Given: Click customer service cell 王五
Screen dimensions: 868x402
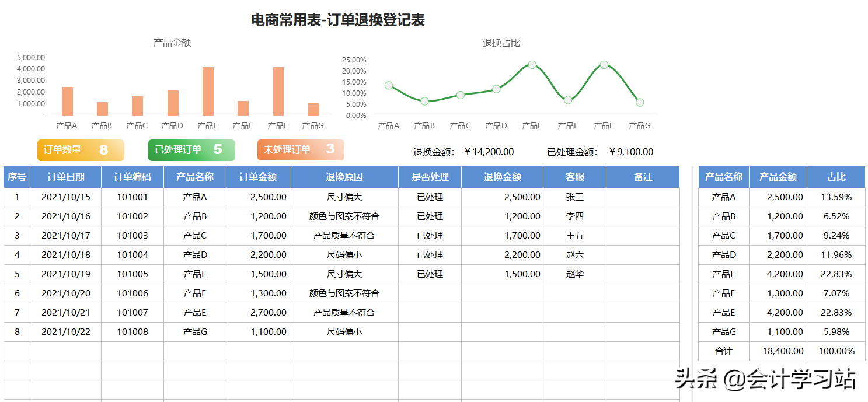Looking at the screenshot, I should [575, 236].
